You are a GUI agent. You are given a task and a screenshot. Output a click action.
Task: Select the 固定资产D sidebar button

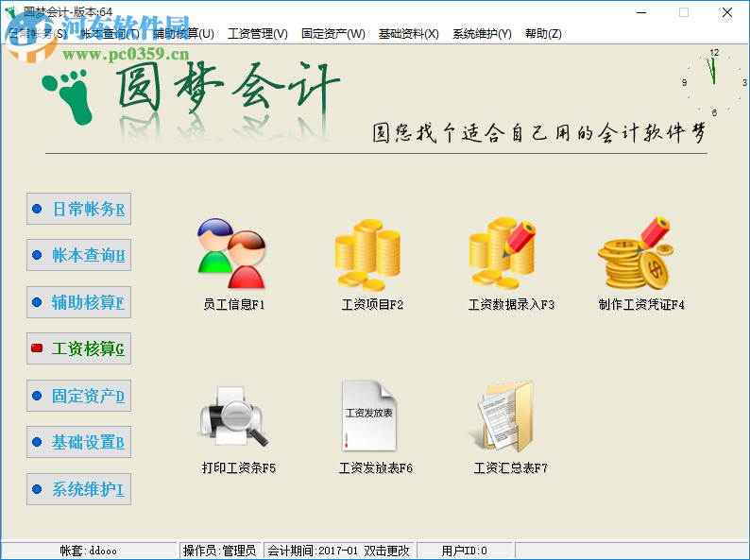pos(79,396)
